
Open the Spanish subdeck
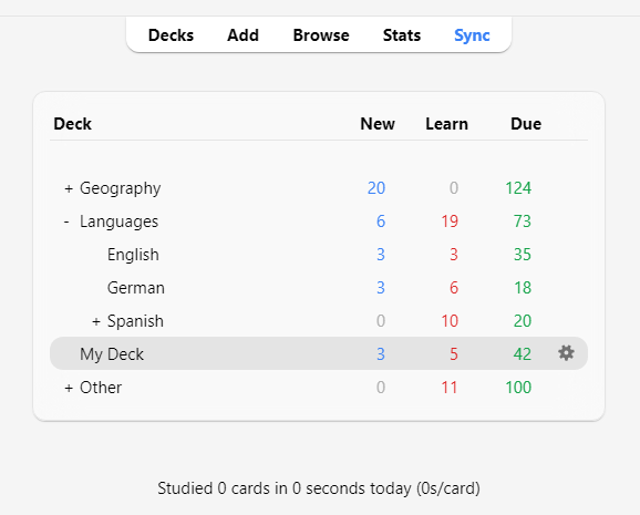[x=135, y=322]
